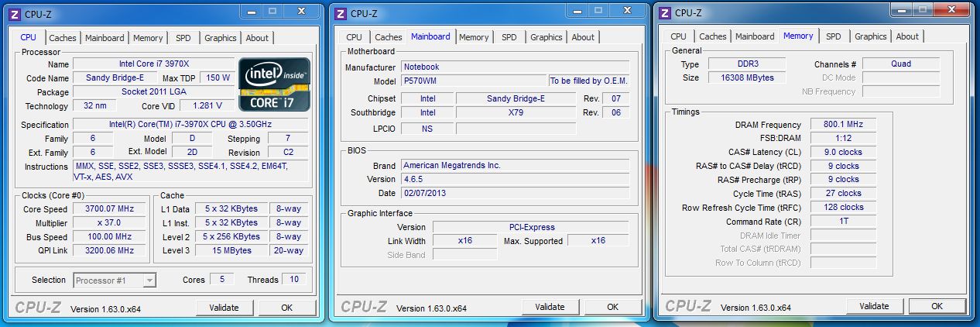
Task: Click the Code Name value Sandy Bridge-E
Action: point(115,78)
